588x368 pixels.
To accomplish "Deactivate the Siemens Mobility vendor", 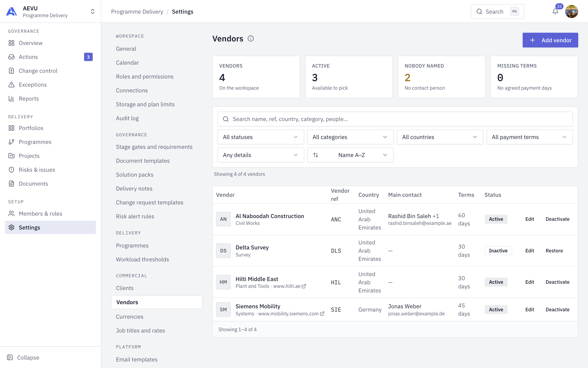I will click(x=557, y=310).
